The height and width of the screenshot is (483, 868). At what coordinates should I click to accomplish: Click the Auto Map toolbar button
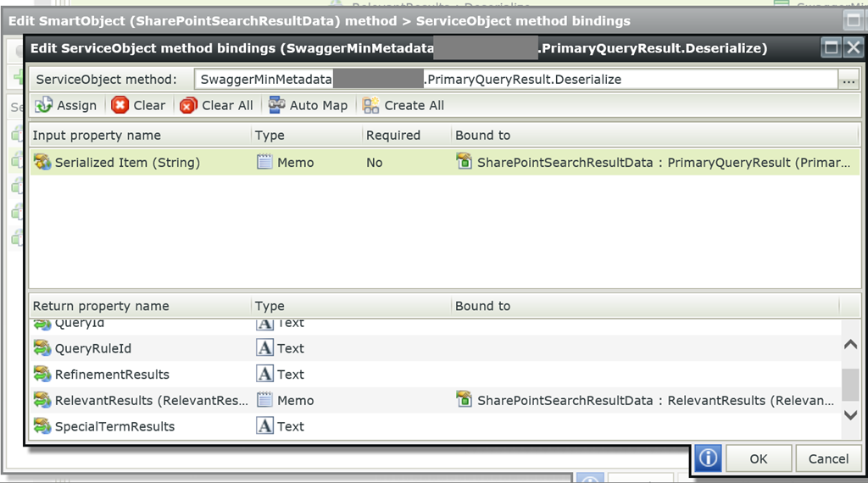[308, 105]
